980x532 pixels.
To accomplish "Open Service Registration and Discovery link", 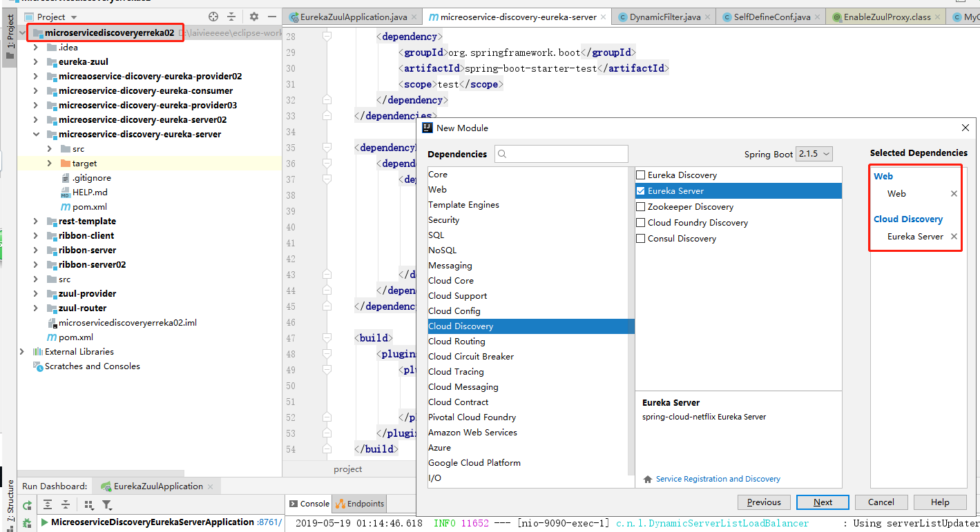I will click(x=718, y=479).
